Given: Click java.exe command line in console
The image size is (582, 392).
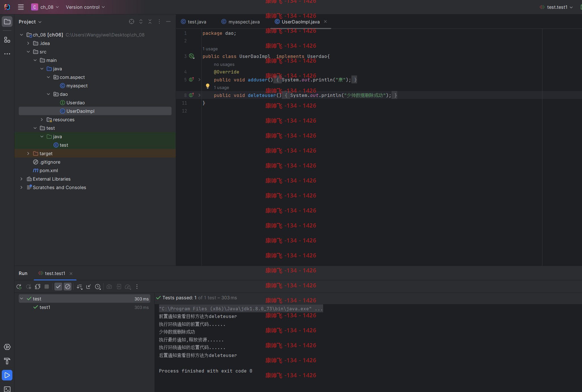Looking at the screenshot, I should 241,309.
